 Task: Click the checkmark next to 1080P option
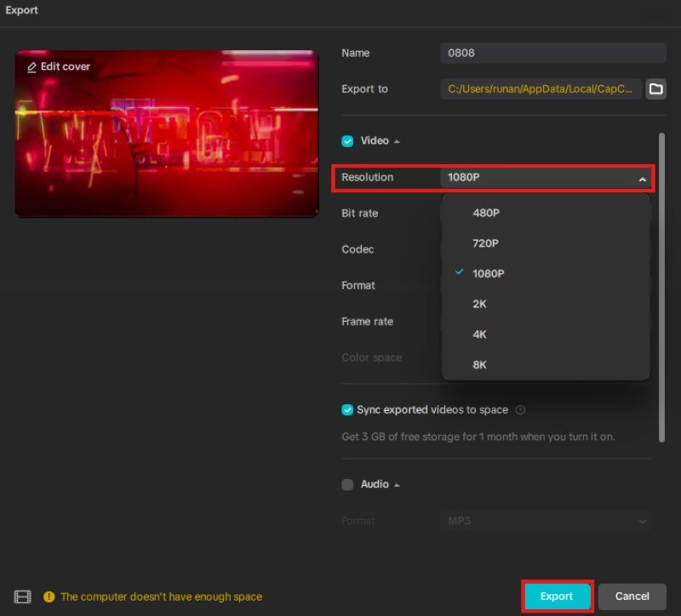pyautogui.click(x=458, y=273)
